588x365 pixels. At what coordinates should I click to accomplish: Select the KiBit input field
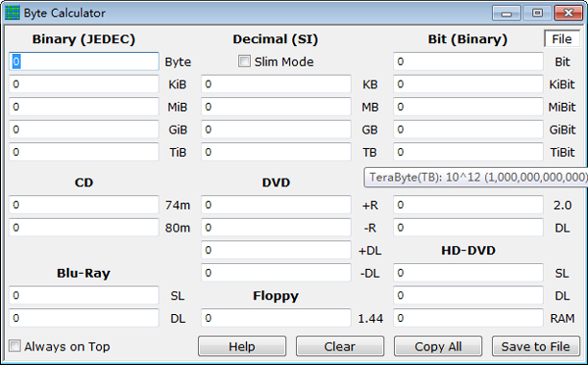tap(468, 84)
